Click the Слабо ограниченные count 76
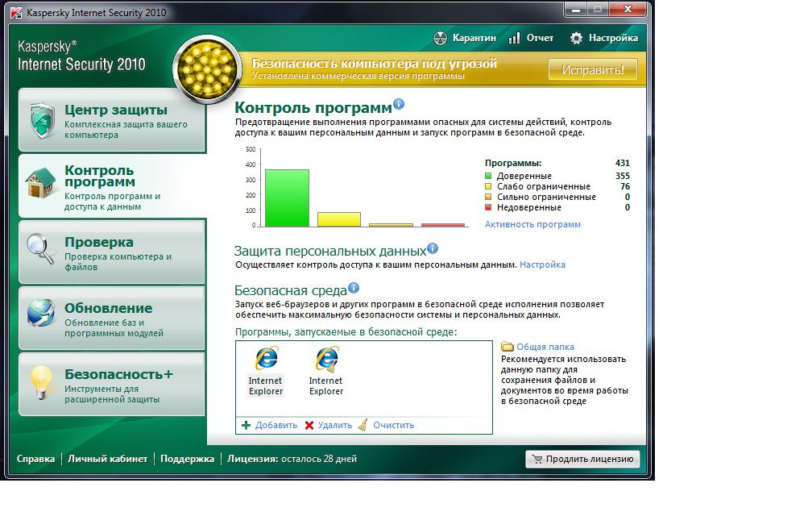Image resolution: width=812 pixels, height=508 pixels. coord(625,186)
